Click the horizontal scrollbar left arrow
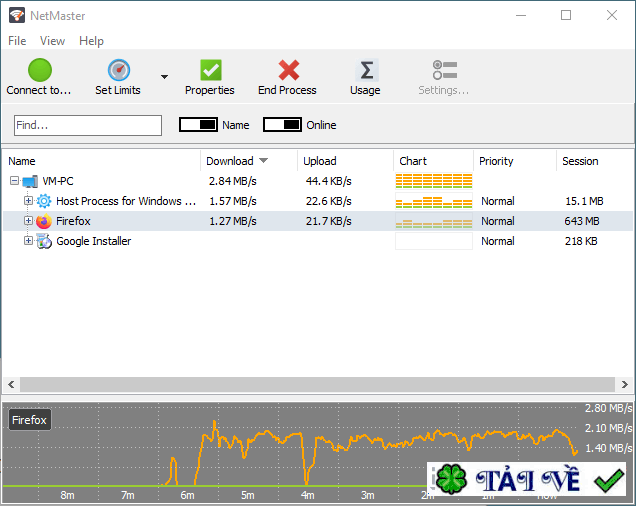The width and height of the screenshot is (636, 506). pyautogui.click(x=11, y=384)
